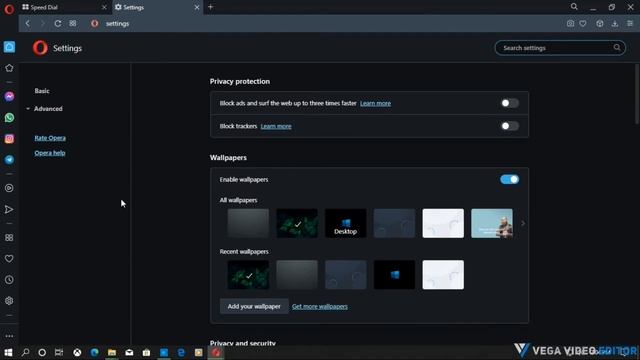Viewport: 640px width, 360px height.
Task: Take a snapshot with camera icon
Action: (570, 24)
